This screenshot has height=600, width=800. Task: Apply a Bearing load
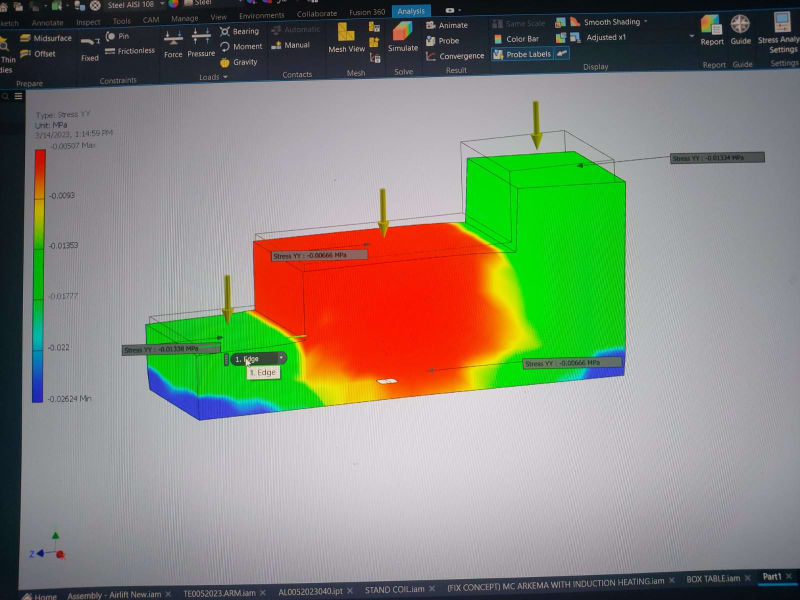pos(240,32)
